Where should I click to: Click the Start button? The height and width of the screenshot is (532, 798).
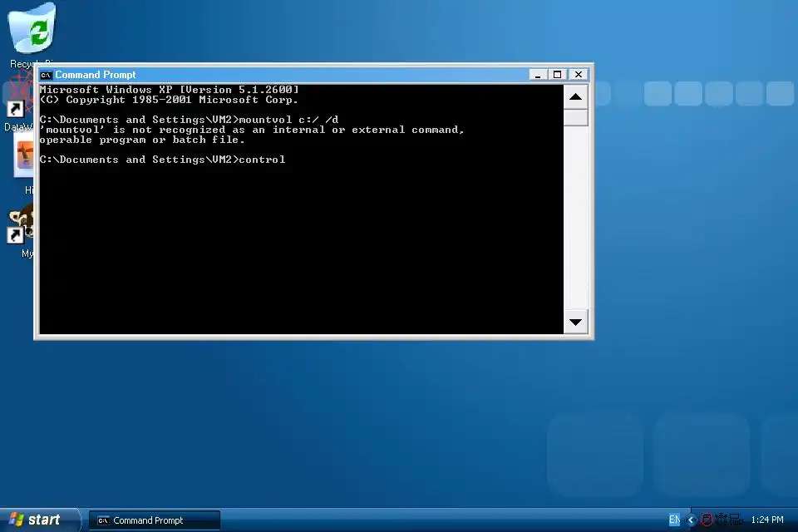coord(39,520)
